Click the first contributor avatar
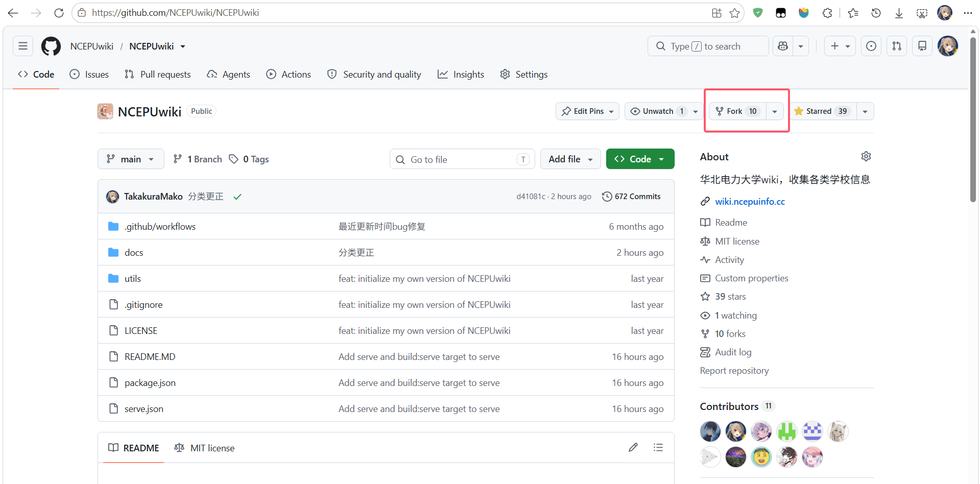The height and width of the screenshot is (484, 980). (710, 431)
